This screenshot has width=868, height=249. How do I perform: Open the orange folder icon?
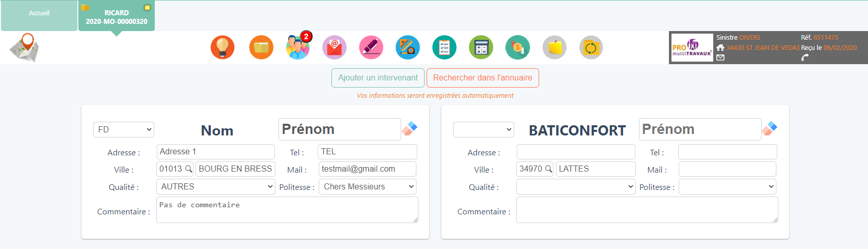coord(261,48)
